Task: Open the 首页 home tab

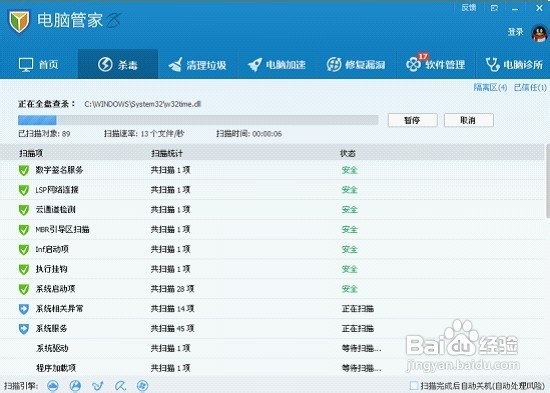Action: 39,65
